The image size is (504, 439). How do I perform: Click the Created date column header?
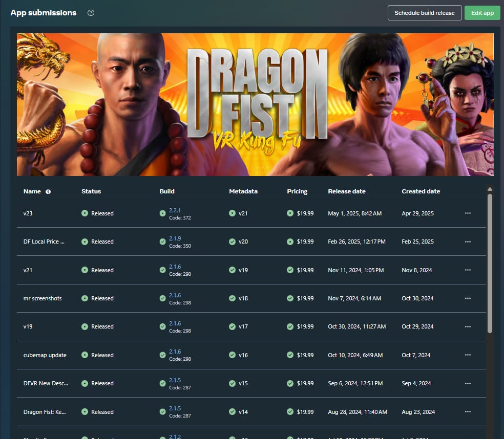point(421,191)
